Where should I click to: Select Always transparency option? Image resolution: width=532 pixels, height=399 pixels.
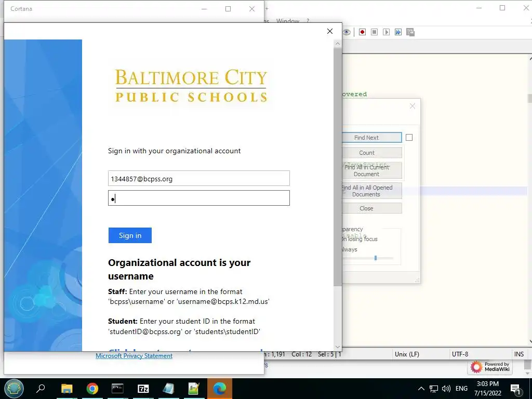pyautogui.click(x=350, y=249)
